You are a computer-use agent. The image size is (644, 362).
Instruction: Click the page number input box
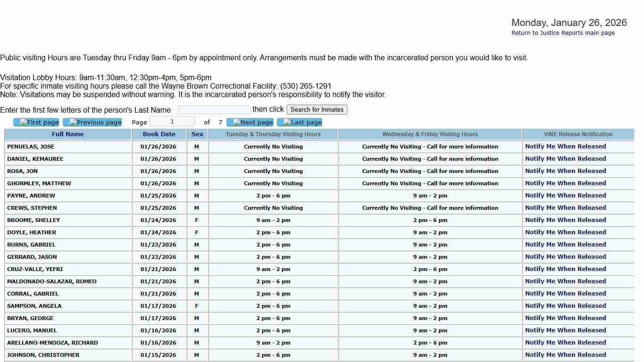pyautogui.click(x=172, y=122)
